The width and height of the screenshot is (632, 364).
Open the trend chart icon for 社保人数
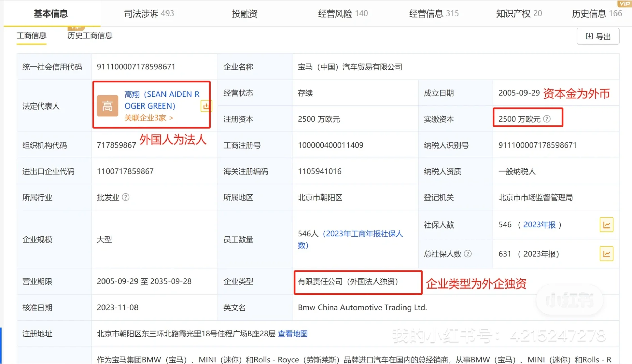pyautogui.click(x=606, y=224)
